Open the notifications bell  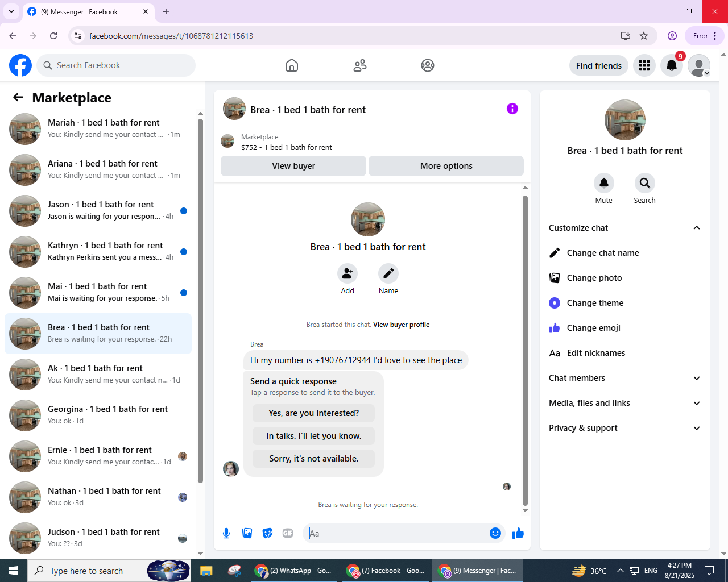[x=672, y=65]
